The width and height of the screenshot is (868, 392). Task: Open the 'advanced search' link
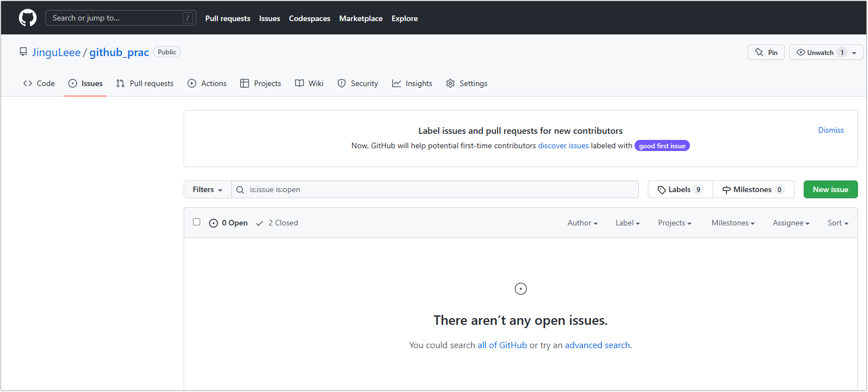point(597,345)
